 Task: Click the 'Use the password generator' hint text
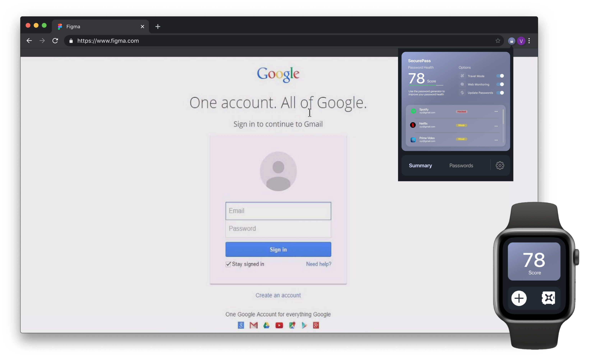[426, 93]
